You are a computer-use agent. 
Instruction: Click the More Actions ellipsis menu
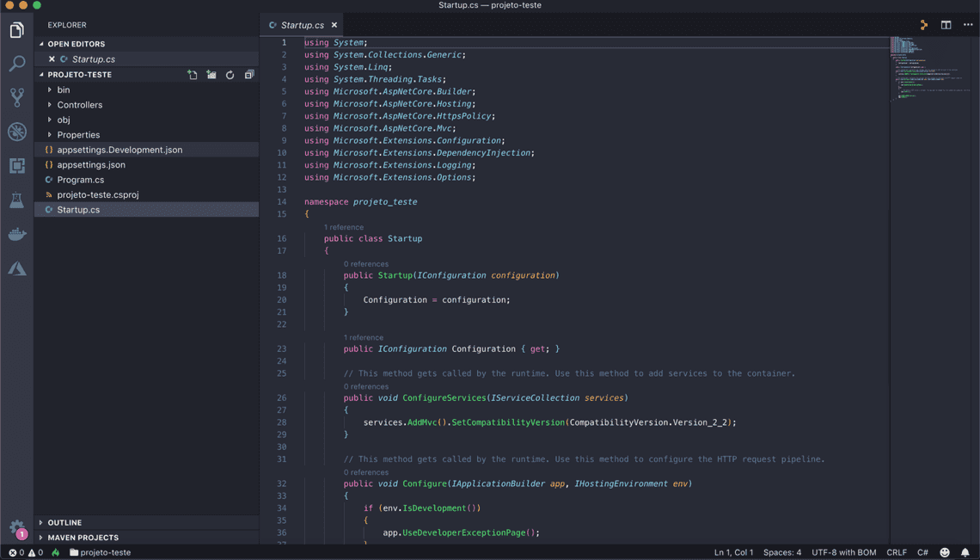coord(969,25)
